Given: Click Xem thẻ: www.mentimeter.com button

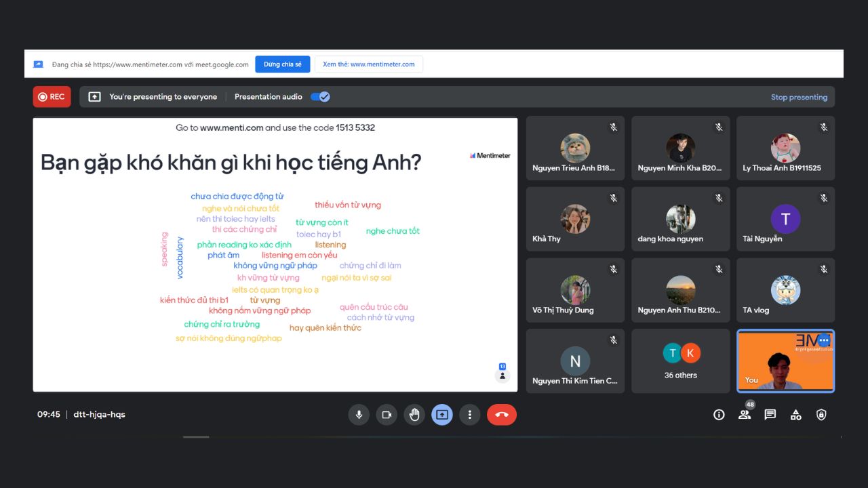Looking at the screenshot, I should click(368, 64).
